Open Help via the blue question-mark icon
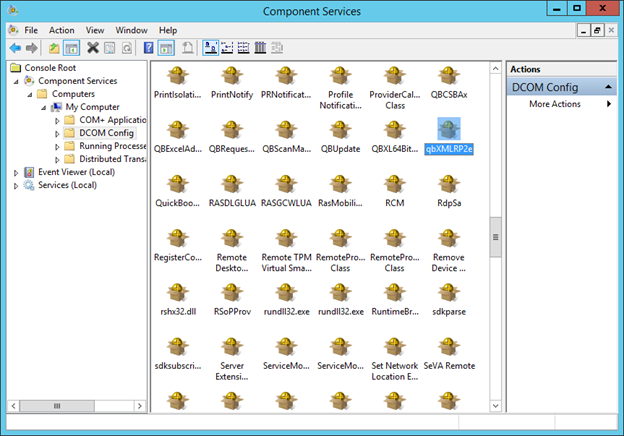This screenshot has width=624, height=436. (x=148, y=47)
